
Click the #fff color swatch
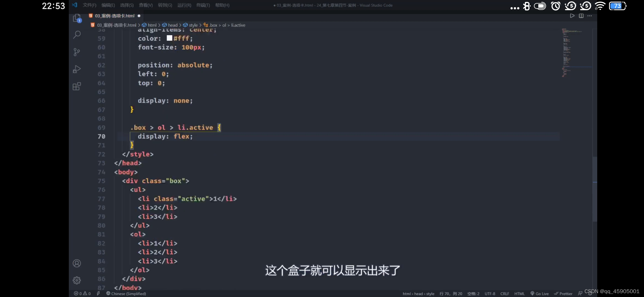click(169, 38)
